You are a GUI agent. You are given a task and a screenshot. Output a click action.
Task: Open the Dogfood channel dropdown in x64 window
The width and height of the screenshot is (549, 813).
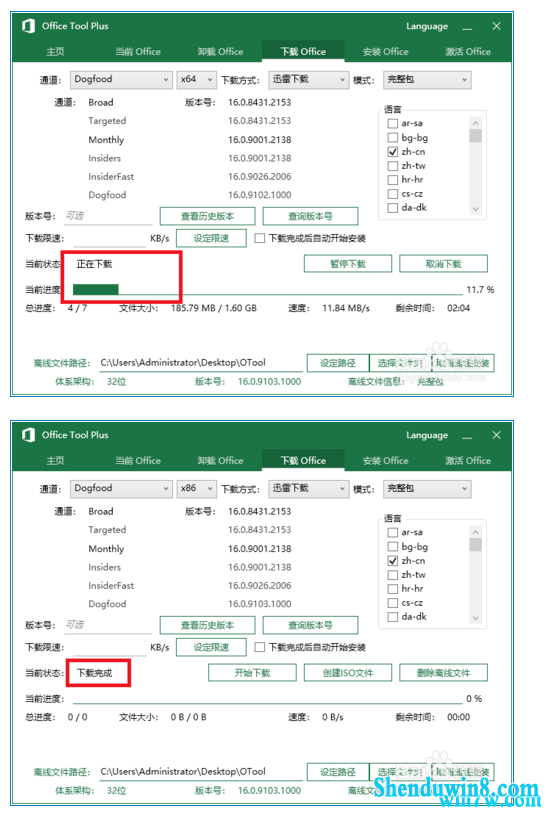tap(121, 79)
